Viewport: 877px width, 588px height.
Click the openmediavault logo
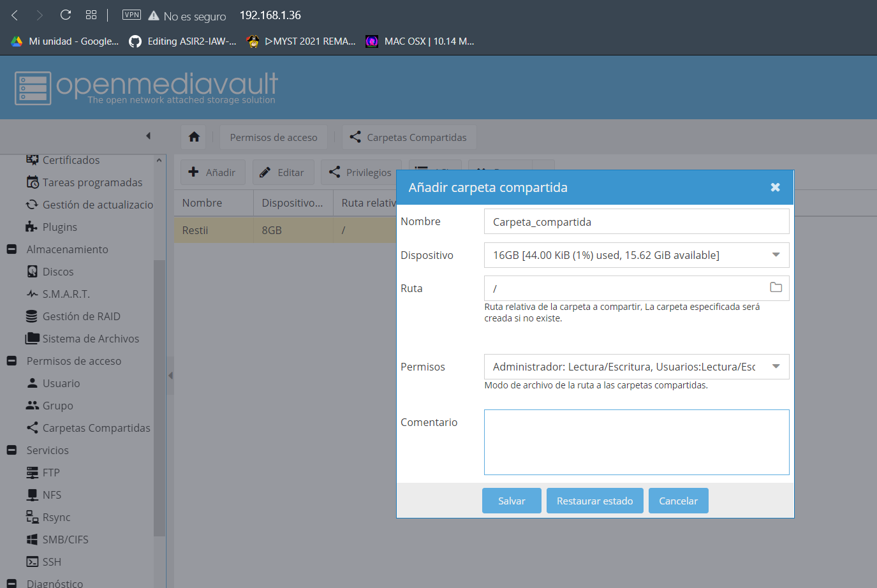pyautogui.click(x=147, y=87)
